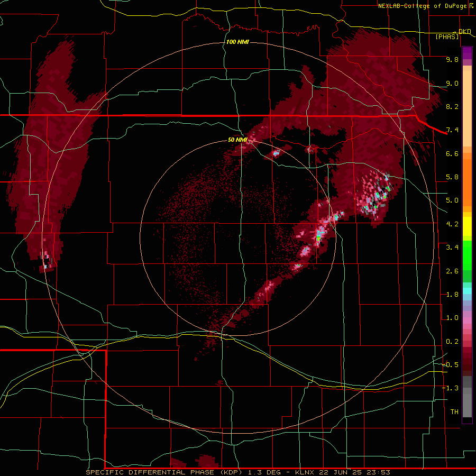Select the -0.5 scale value

450,365
